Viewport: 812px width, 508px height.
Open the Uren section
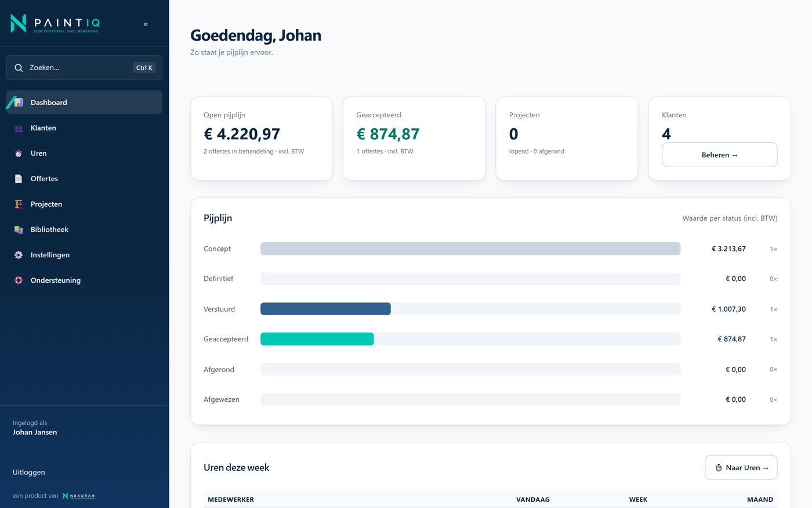84,153
